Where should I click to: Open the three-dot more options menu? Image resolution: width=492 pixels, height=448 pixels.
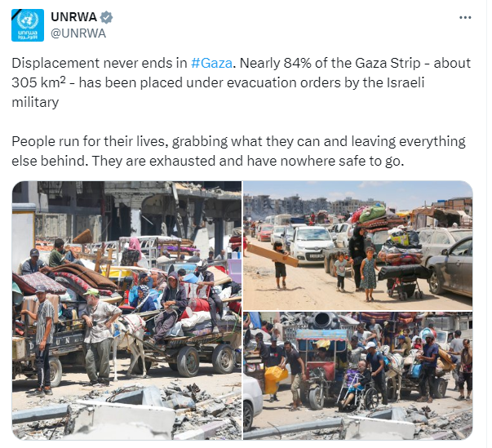pyautogui.click(x=465, y=18)
